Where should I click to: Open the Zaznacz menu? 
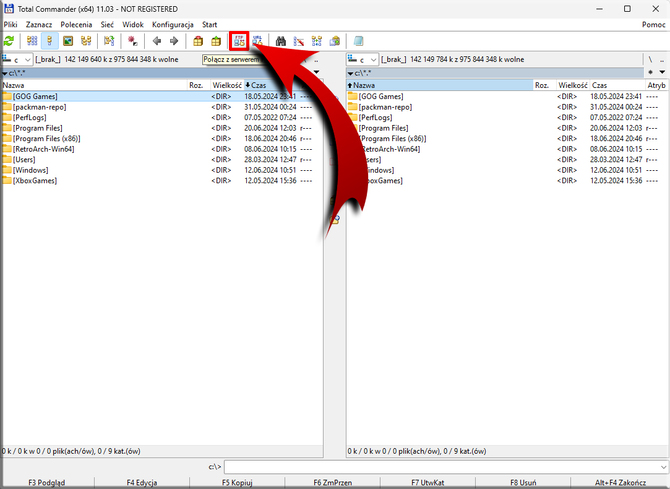[x=39, y=25]
